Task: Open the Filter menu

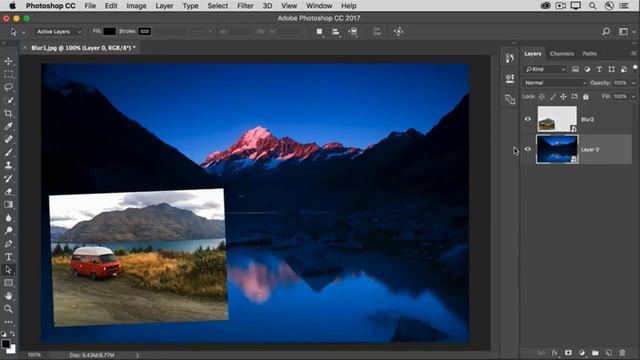Action: pos(245,6)
